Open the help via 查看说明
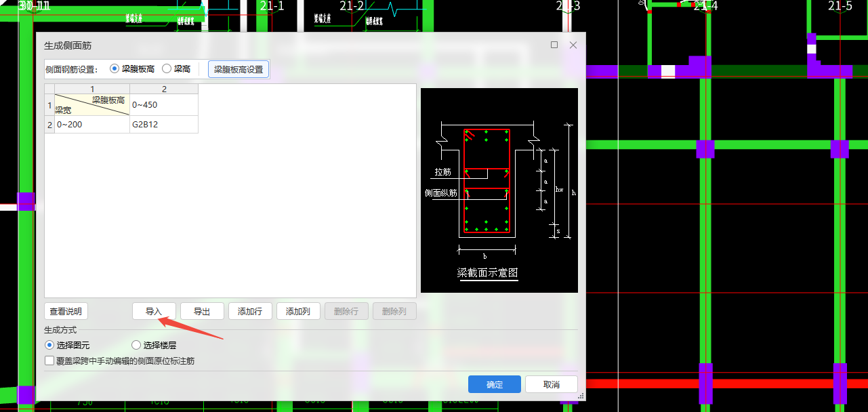 [66, 311]
